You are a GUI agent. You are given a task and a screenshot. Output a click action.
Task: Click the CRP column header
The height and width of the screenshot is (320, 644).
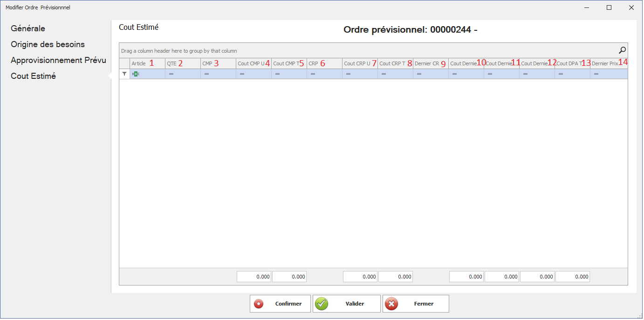pos(313,63)
